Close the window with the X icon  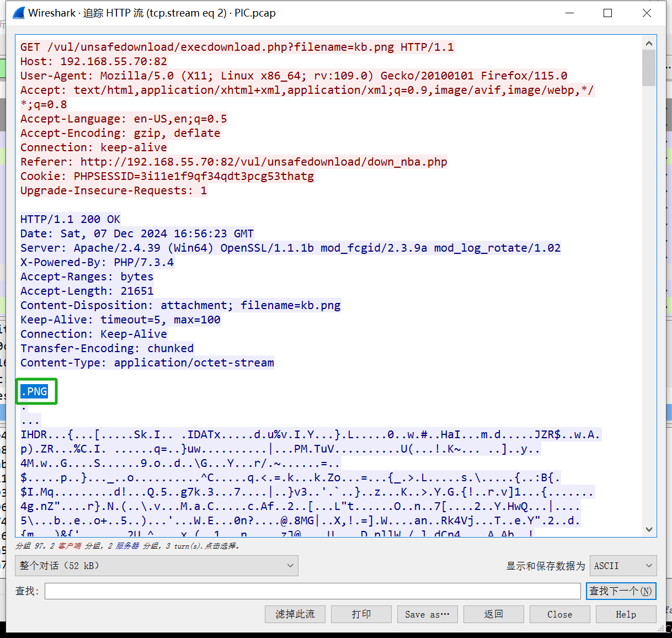point(647,13)
